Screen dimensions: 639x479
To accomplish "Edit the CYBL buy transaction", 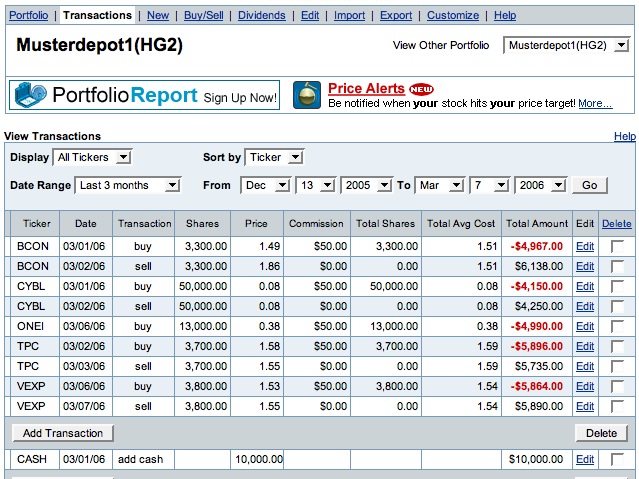I will click(x=585, y=286).
